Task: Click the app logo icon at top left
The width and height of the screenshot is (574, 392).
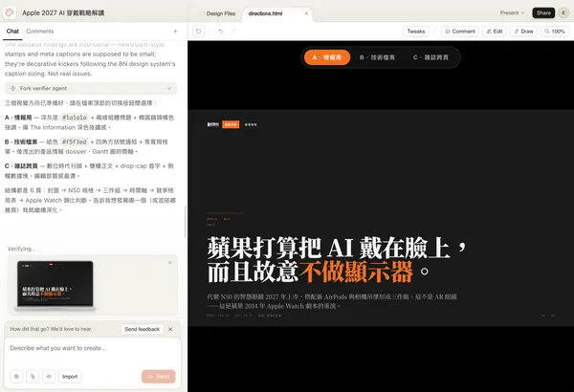Action: [x=10, y=12]
